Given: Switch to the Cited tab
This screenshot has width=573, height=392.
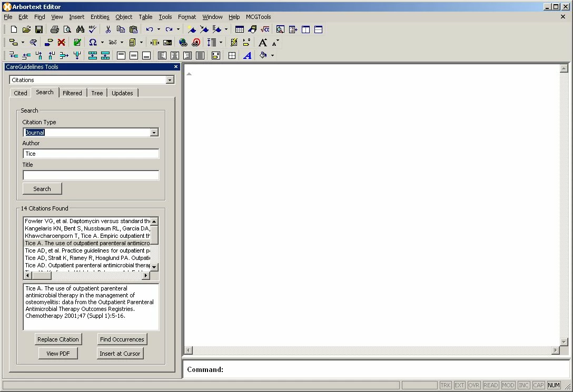Looking at the screenshot, I should 21,93.
